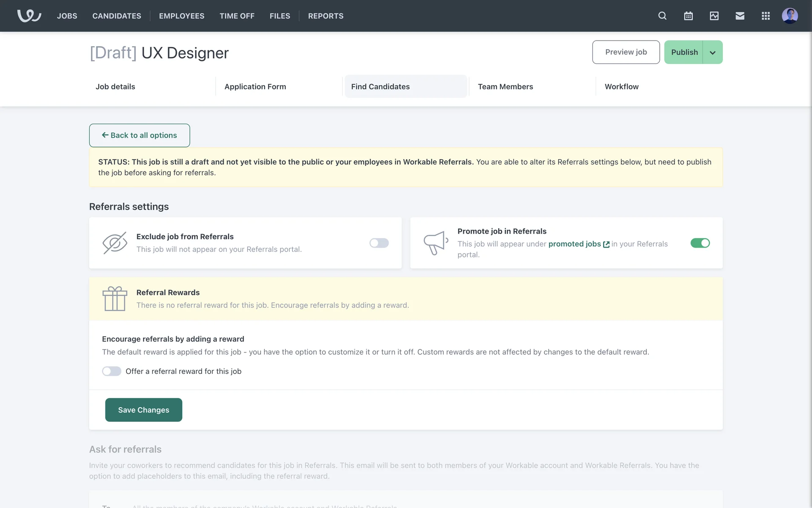Enable Exclude job from Referrals toggle
Viewport: 812px width, 508px height.
[x=379, y=243]
